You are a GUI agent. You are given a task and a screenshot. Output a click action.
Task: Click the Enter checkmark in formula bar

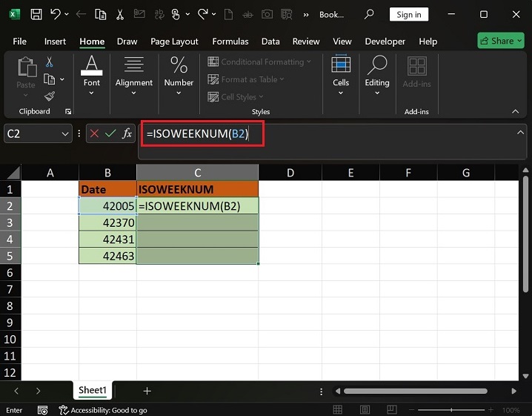[x=110, y=133]
